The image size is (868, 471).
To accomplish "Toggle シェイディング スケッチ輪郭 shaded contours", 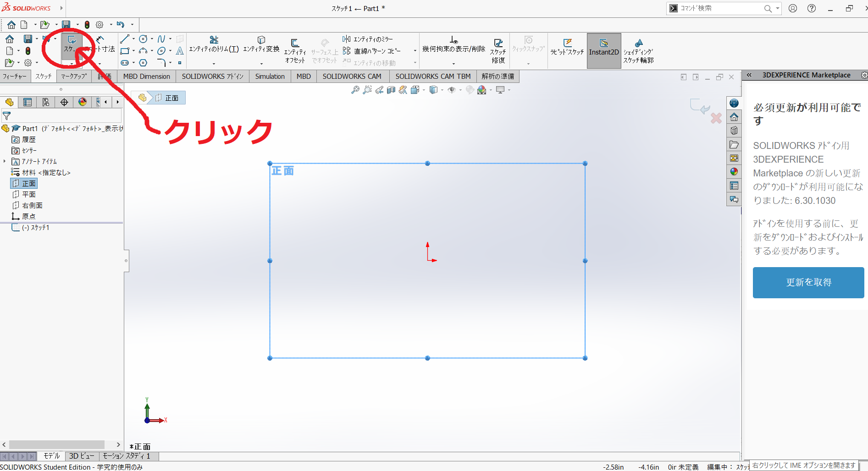I will [x=638, y=51].
